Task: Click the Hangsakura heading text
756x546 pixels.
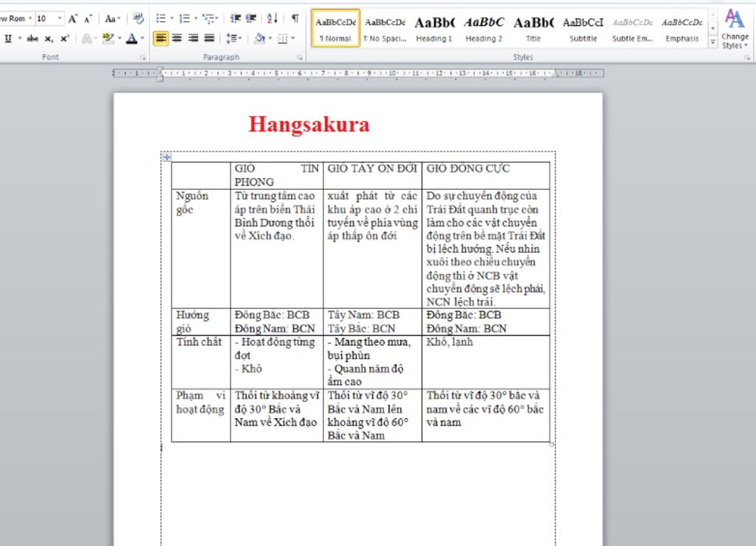Action: tap(309, 124)
